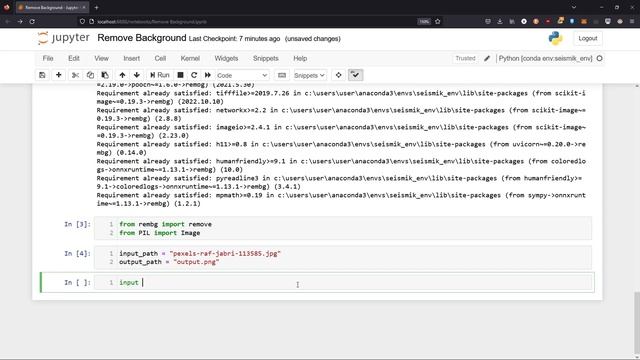
Task: Click the In [ ] prompt of active cell
Action: (77, 282)
